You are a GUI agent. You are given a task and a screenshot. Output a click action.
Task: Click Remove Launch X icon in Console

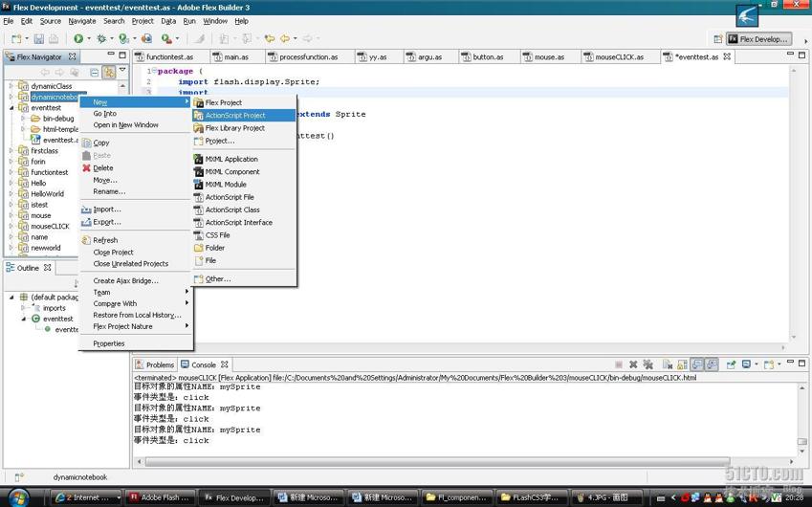pyautogui.click(x=633, y=364)
